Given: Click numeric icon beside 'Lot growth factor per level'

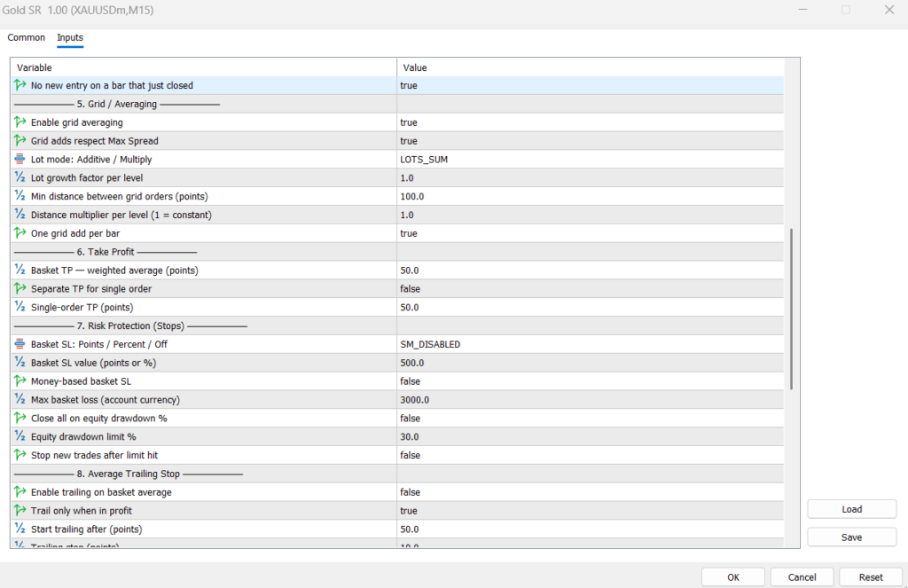Looking at the screenshot, I should 20,178.
